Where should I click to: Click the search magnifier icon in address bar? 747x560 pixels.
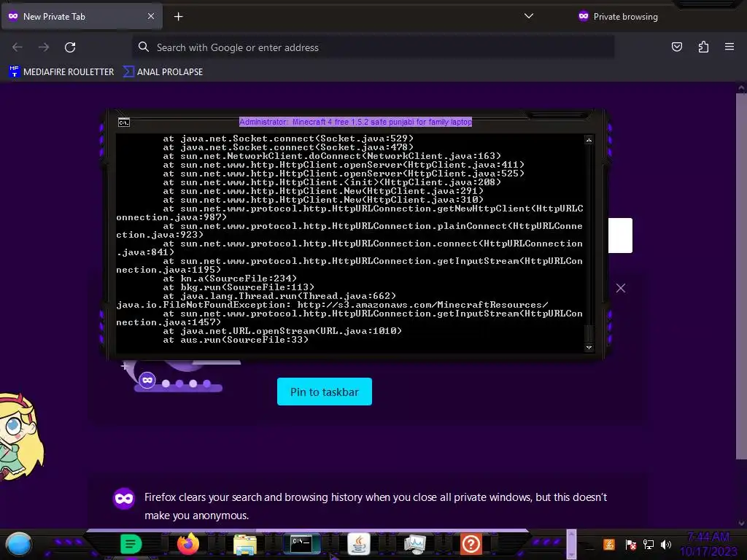point(144,47)
